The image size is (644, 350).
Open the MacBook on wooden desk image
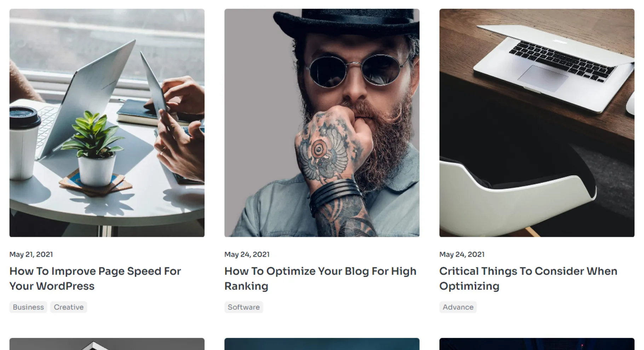point(537,123)
